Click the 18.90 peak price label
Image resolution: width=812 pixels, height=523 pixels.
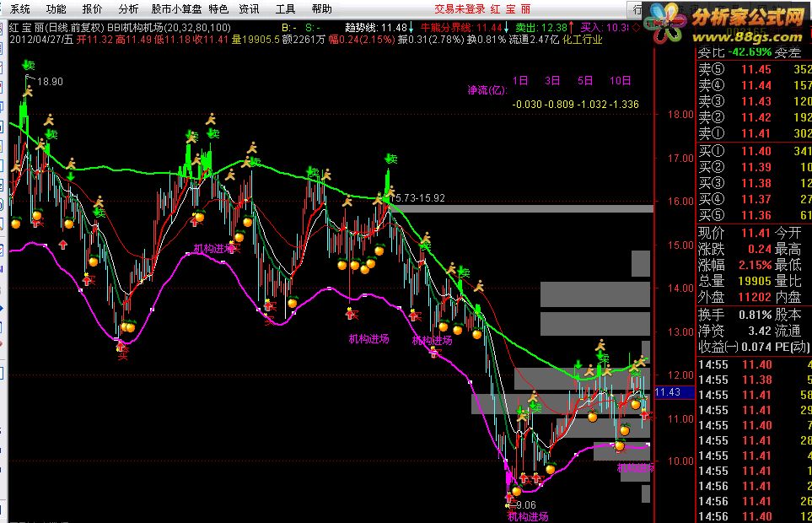click(51, 82)
